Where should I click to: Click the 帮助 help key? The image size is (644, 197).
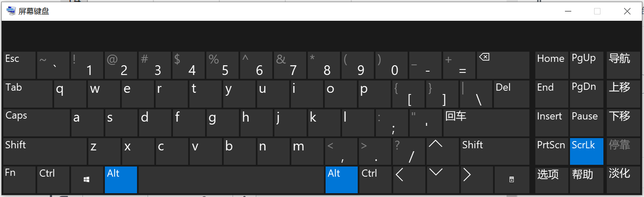[x=586, y=180]
